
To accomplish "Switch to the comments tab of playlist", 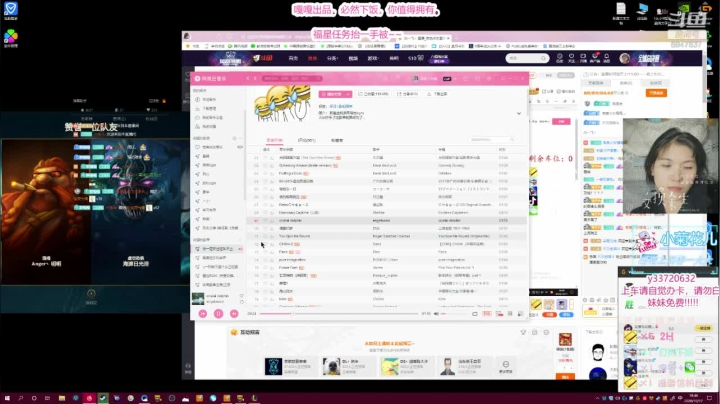I will [306, 140].
